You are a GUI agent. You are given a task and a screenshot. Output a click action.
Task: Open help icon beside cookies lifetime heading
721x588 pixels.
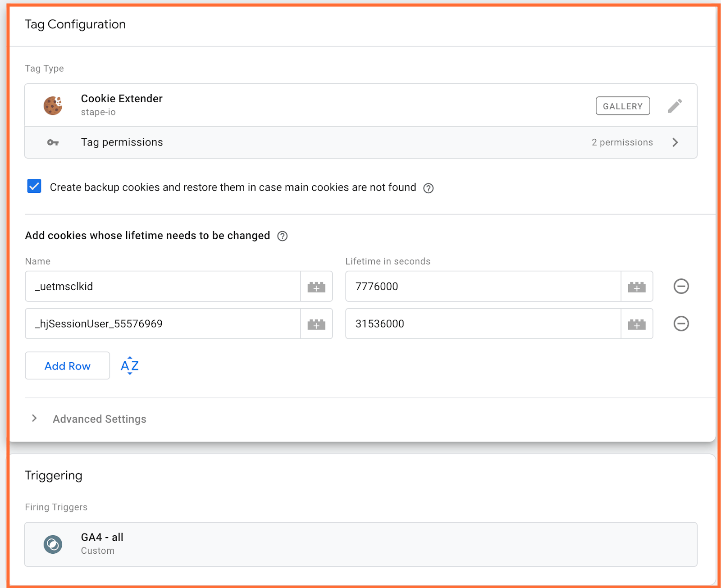pyautogui.click(x=283, y=236)
